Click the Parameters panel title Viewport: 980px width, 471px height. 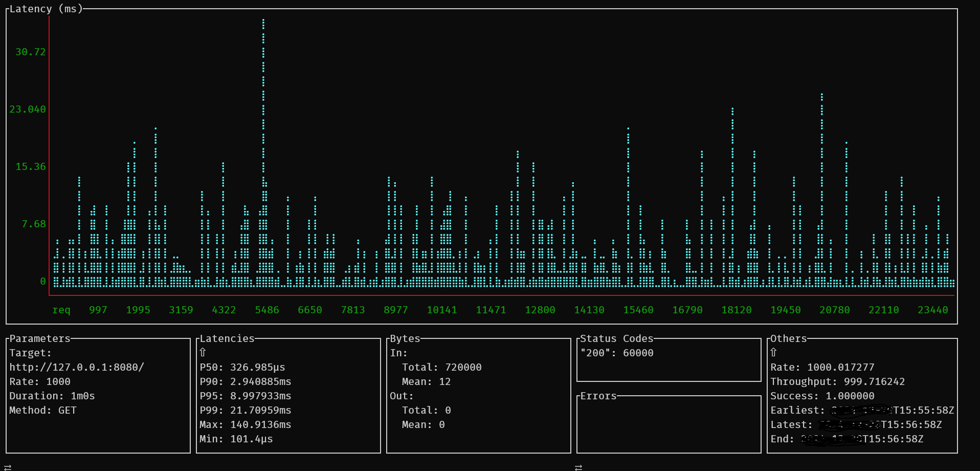pos(40,338)
